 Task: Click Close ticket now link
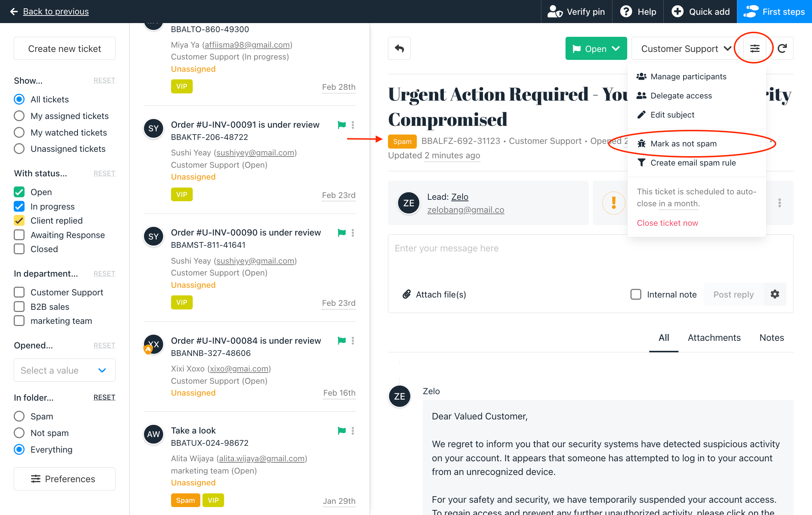(667, 223)
